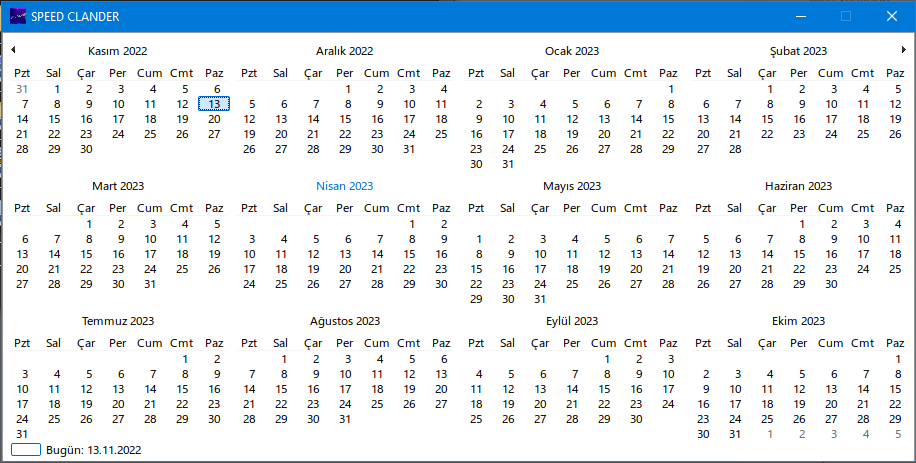Open month picker from Mart 2023 header
The image size is (916, 463).
(x=118, y=186)
